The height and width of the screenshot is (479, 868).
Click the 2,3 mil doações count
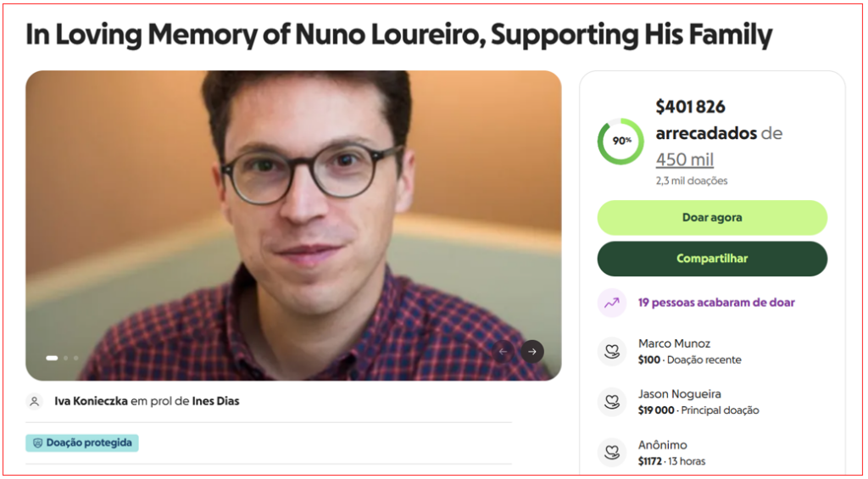click(692, 181)
